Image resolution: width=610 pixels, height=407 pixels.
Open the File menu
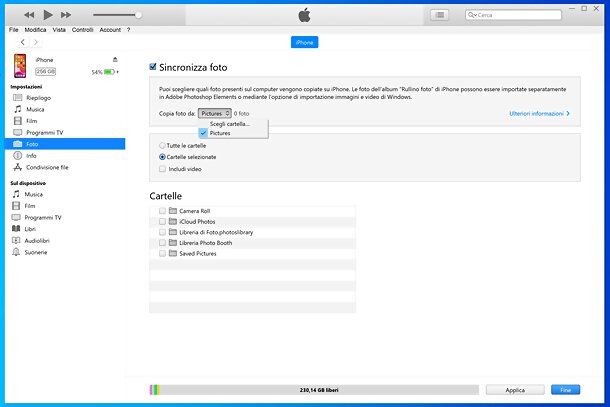(14, 30)
